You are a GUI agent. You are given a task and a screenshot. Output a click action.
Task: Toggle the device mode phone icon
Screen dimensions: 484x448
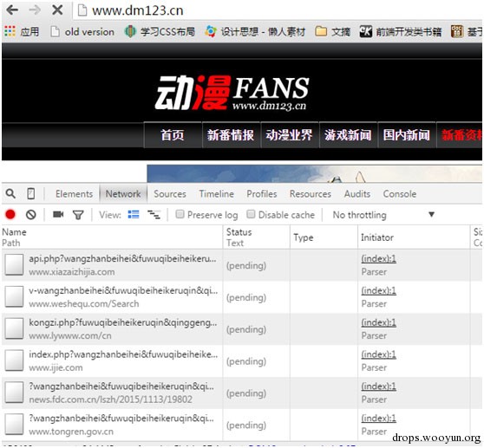click(31, 194)
